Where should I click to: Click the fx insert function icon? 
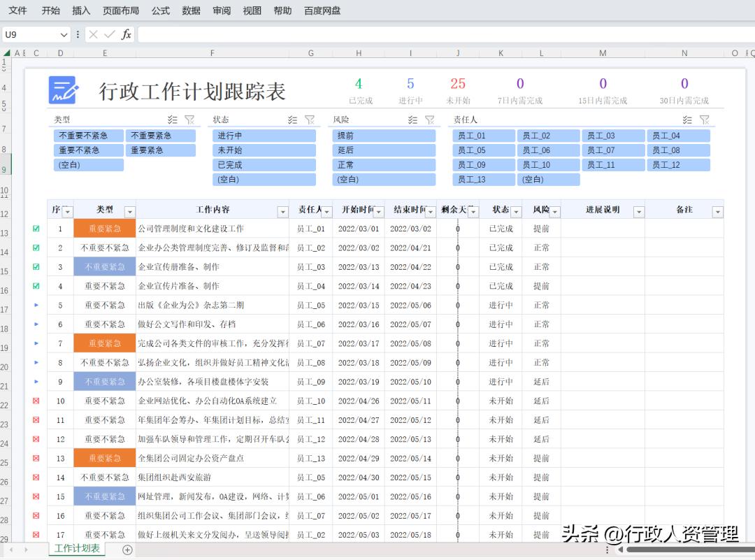click(x=126, y=34)
